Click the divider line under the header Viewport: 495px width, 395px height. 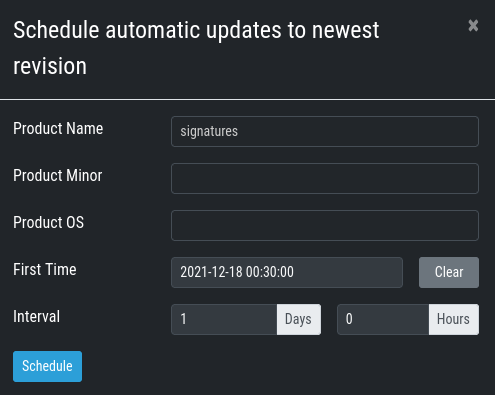click(247, 99)
